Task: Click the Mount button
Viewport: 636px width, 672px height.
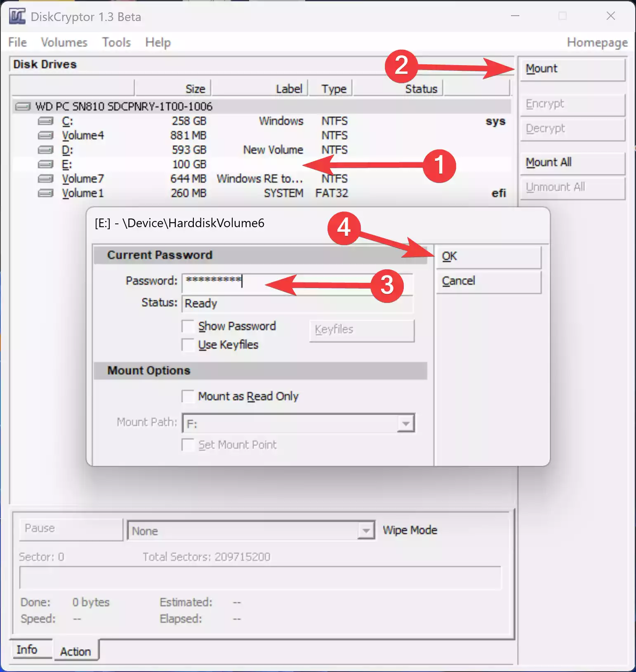Action: coord(573,69)
